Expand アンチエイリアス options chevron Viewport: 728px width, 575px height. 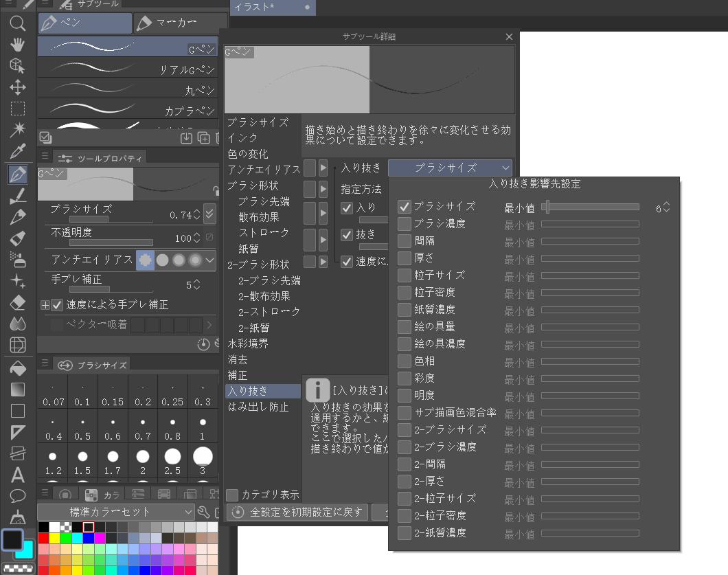[x=210, y=260]
